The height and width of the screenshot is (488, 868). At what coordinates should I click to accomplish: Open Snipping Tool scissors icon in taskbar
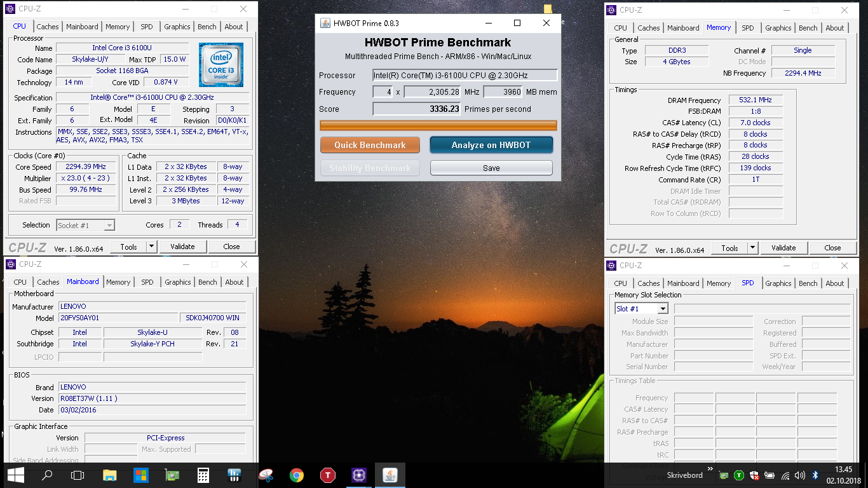(266, 475)
